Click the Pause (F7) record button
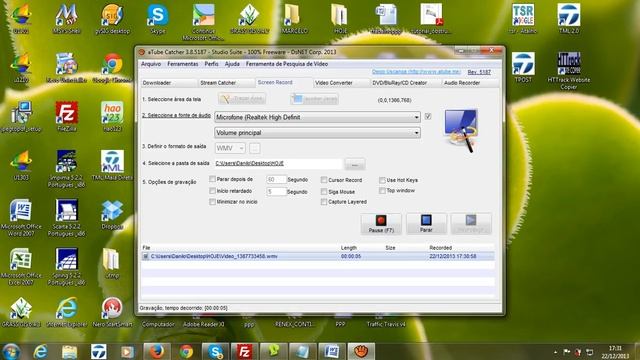 [x=381, y=224]
